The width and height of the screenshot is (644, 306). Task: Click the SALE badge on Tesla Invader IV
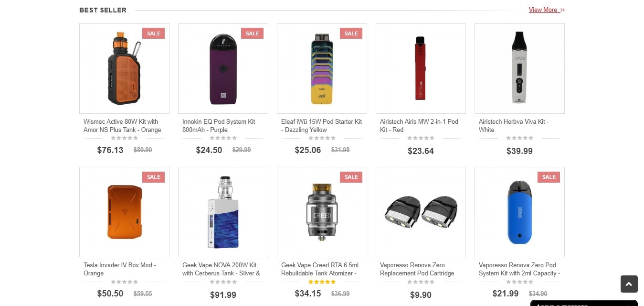pos(153,177)
